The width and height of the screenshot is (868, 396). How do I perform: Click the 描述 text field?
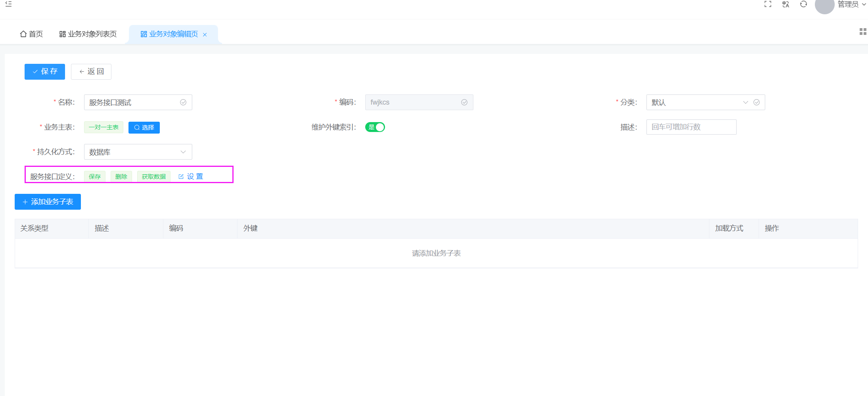click(691, 127)
